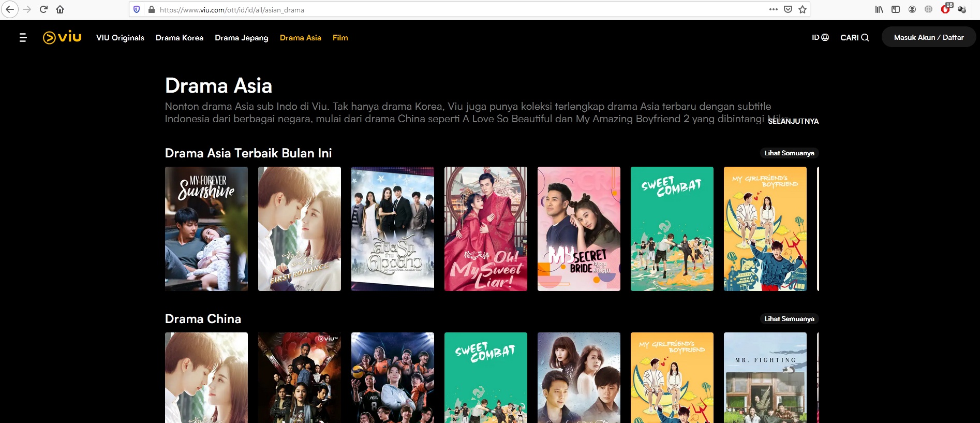Click the Drama China heading

click(x=203, y=319)
